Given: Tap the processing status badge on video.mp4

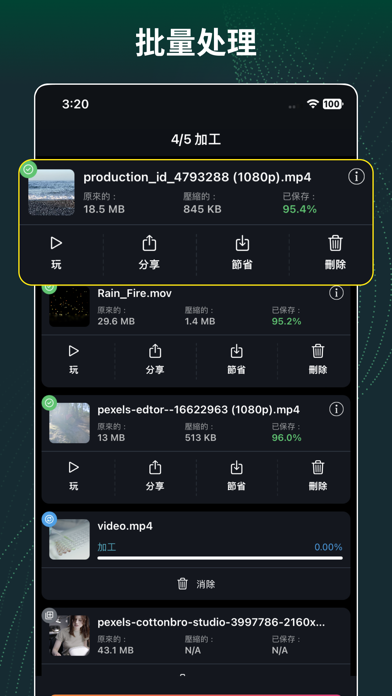Looking at the screenshot, I should point(49,519).
